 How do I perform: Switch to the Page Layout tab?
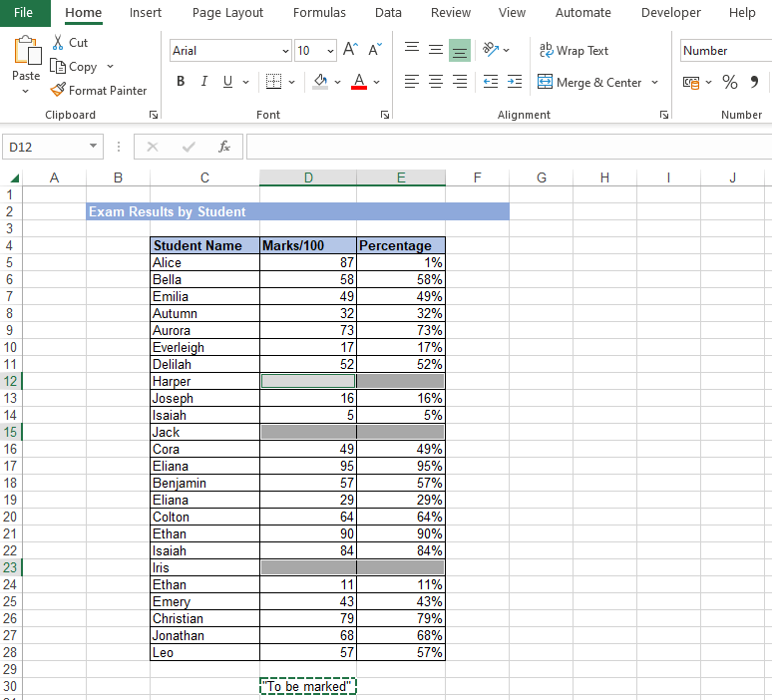click(227, 13)
